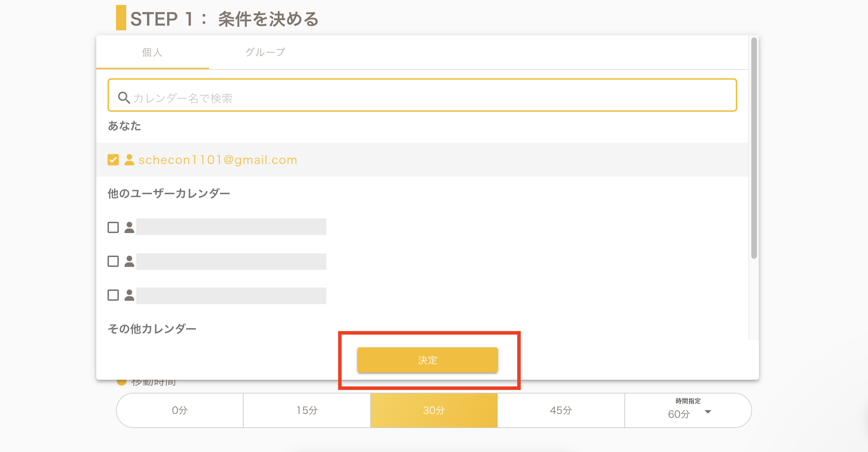Switch to the 個人 tab

152,52
